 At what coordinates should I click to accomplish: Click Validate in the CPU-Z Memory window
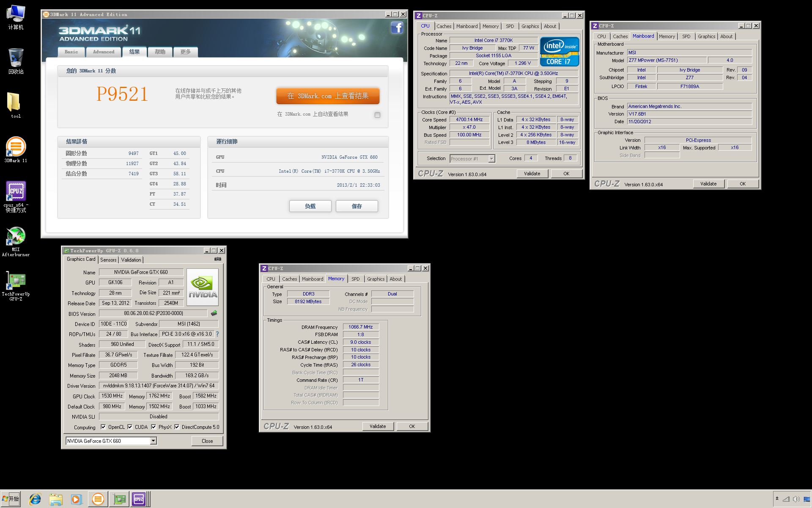coord(378,426)
